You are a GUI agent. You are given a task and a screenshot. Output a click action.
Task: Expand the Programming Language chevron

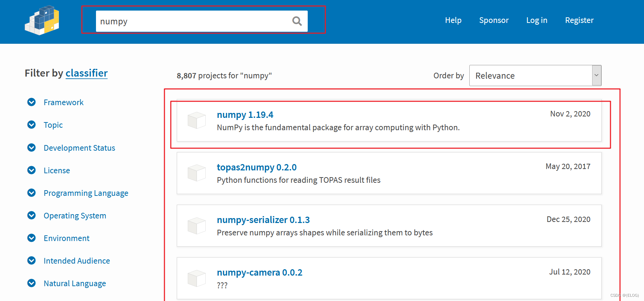pyautogui.click(x=31, y=193)
